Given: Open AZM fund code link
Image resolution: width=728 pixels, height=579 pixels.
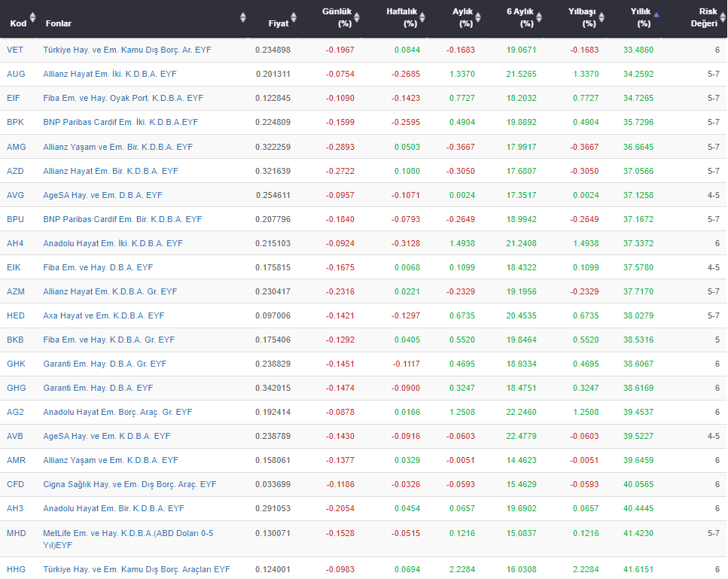Looking at the screenshot, I should pyautogui.click(x=16, y=291).
